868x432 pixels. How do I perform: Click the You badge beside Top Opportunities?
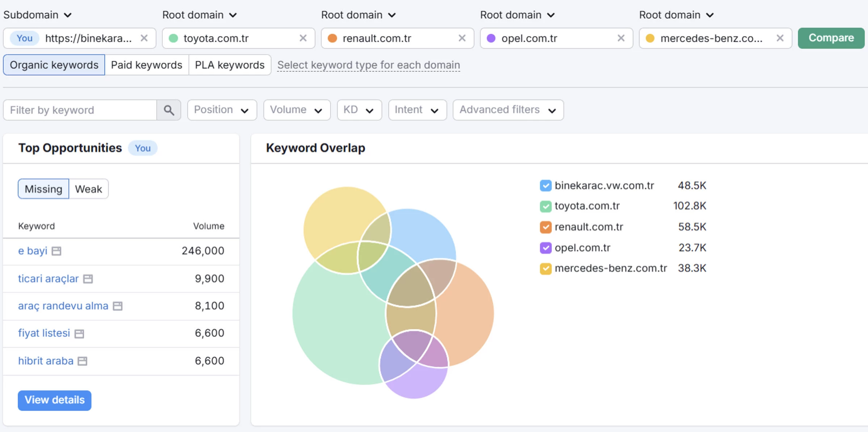click(143, 148)
